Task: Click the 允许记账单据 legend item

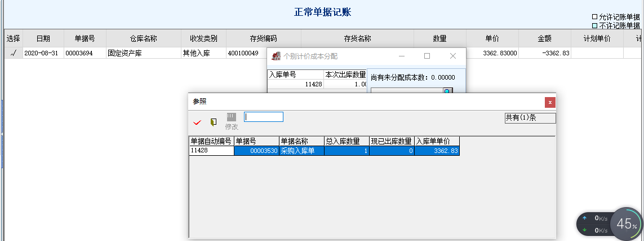Action: click(616, 17)
